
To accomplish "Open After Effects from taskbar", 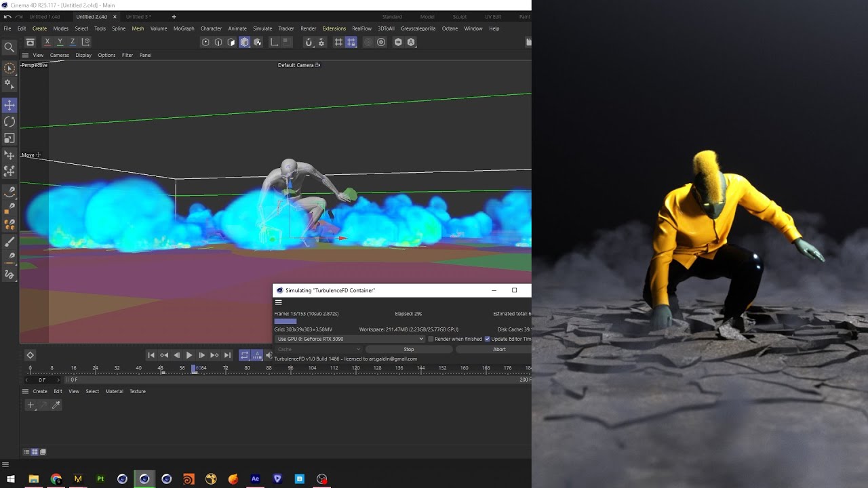I will tap(255, 479).
